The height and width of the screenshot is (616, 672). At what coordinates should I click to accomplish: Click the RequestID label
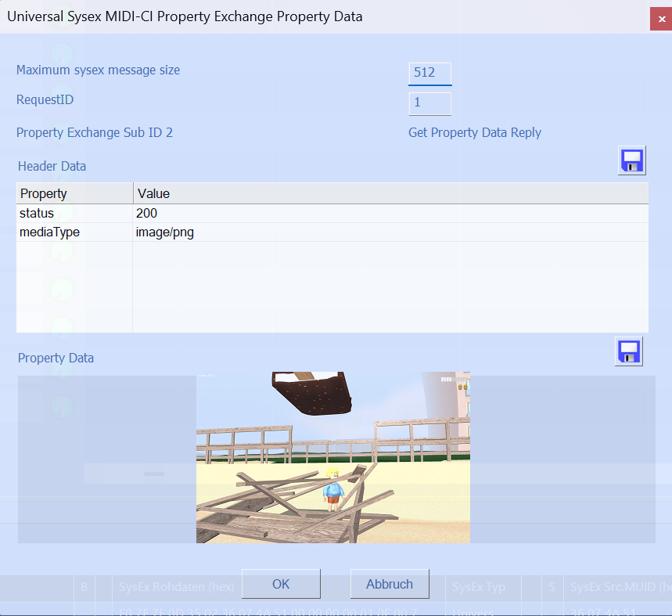pyautogui.click(x=45, y=99)
